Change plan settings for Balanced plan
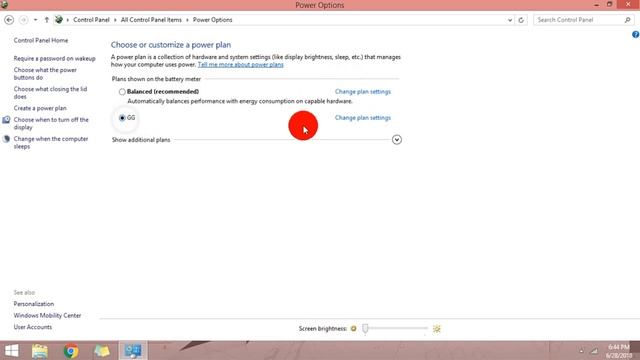The height and width of the screenshot is (360, 640). coord(363,91)
